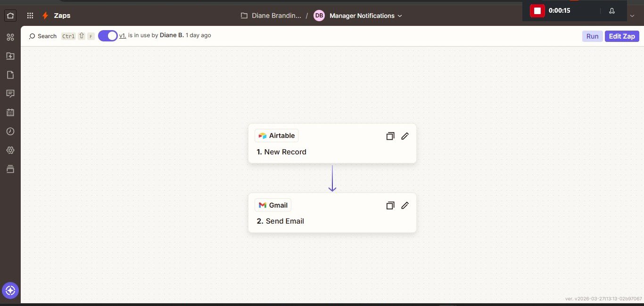Viewport: 644px width, 306px height.
Task: Open the versions stack icon in sidebar
Action: coord(10,169)
